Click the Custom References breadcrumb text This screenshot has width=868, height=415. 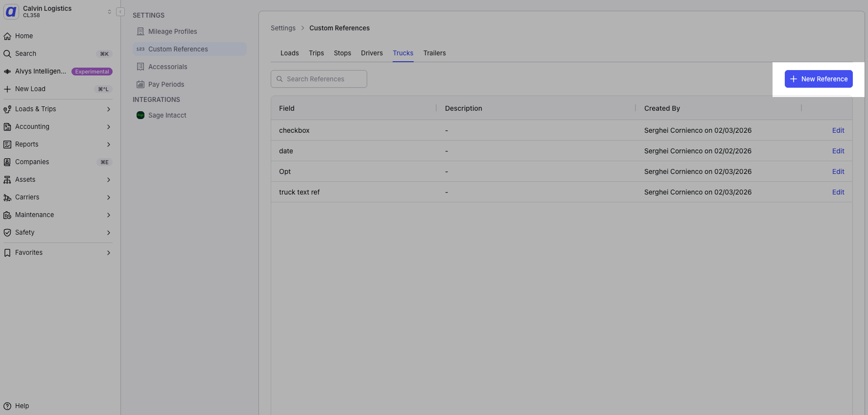339,28
